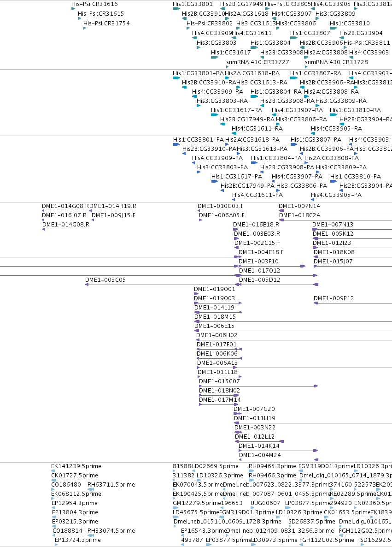Open transcript His4:CG31611-RA
This screenshot has height=547, width=392.
tap(257, 129)
